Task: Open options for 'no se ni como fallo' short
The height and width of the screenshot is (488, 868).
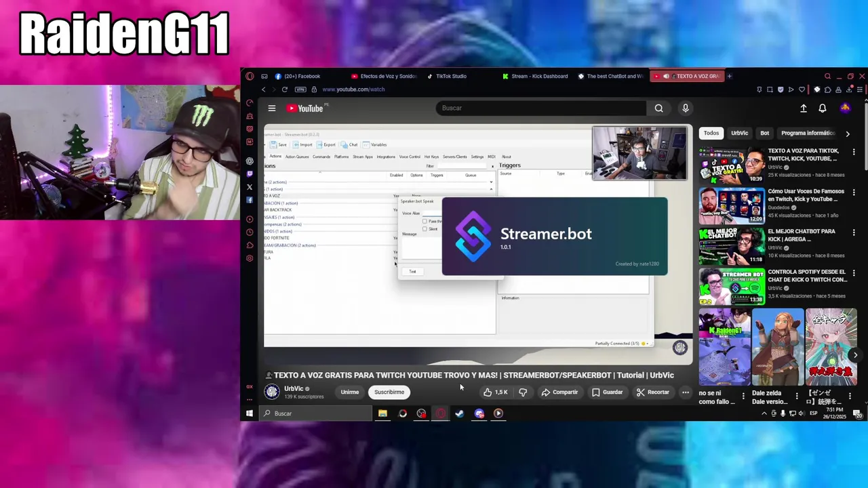Action: click(x=743, y=395)
